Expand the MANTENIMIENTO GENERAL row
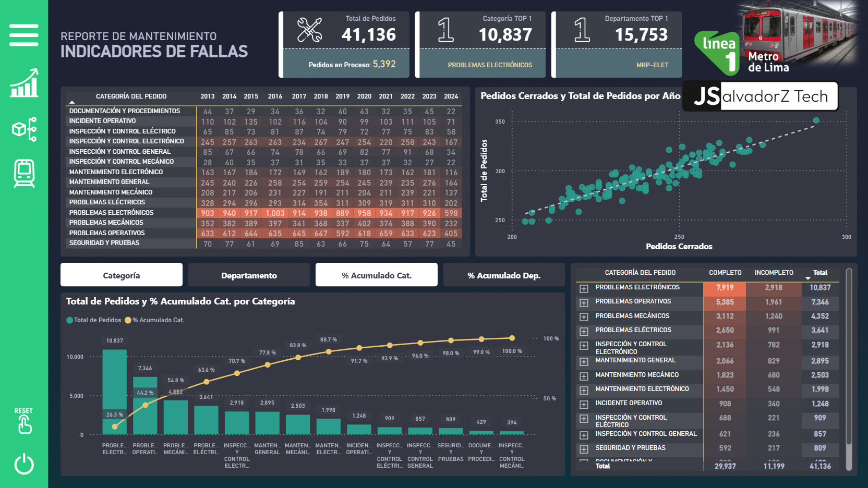This screenshot has height=488, width=868. (584, 361)
